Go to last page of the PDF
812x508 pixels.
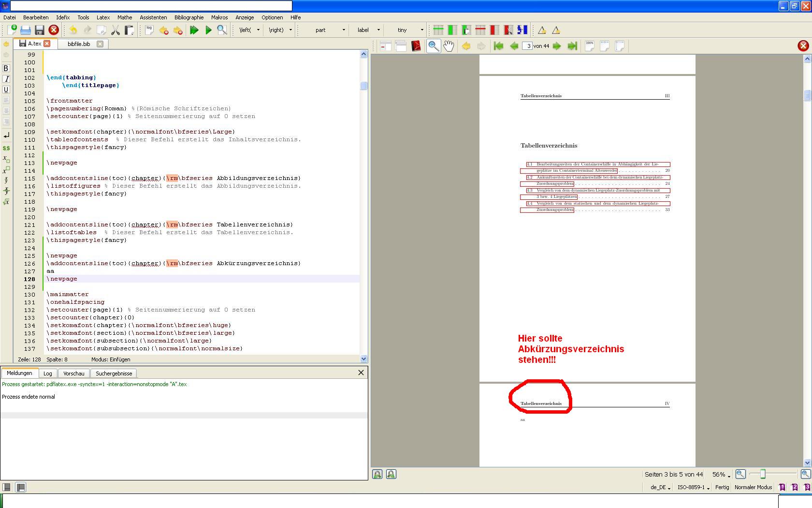pos(572,46)
